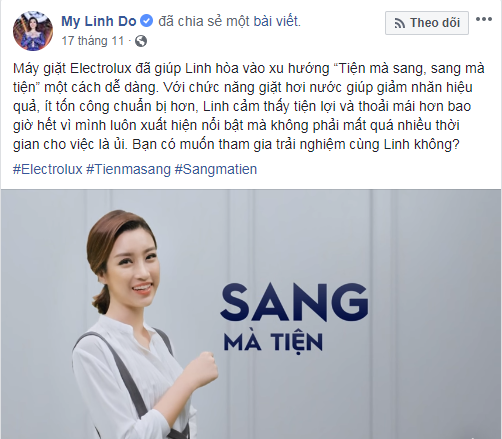Viewport: 502px width, 439px height.
Task: Click the MÀ TIỆN caption in image
Action: pyautogui.click(x=273, y=341)
